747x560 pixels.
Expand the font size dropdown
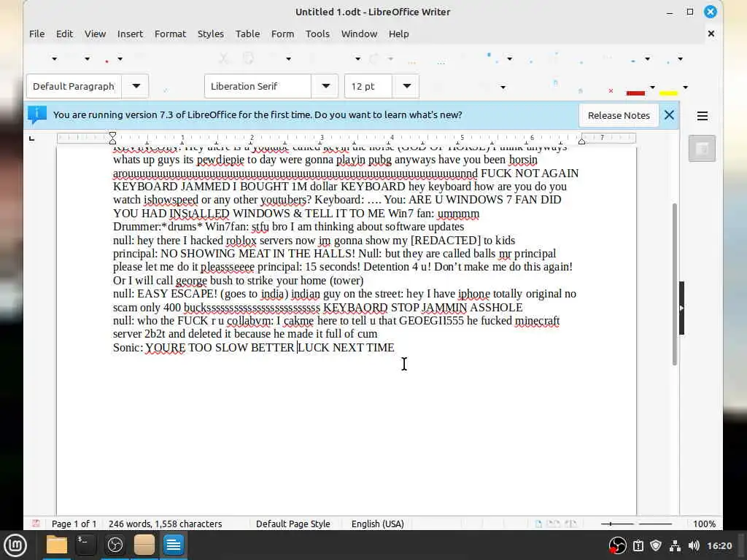coord(406,86)
